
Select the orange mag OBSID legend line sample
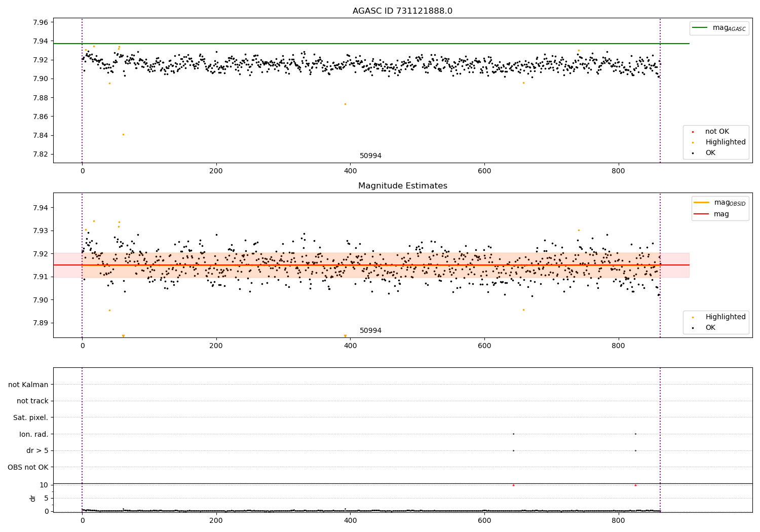pos(702,203)
